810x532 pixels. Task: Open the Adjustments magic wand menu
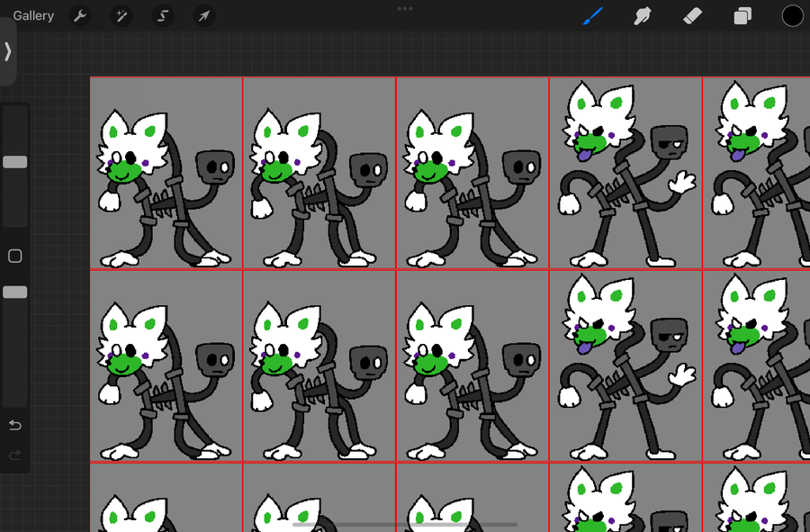click(121, 16)
